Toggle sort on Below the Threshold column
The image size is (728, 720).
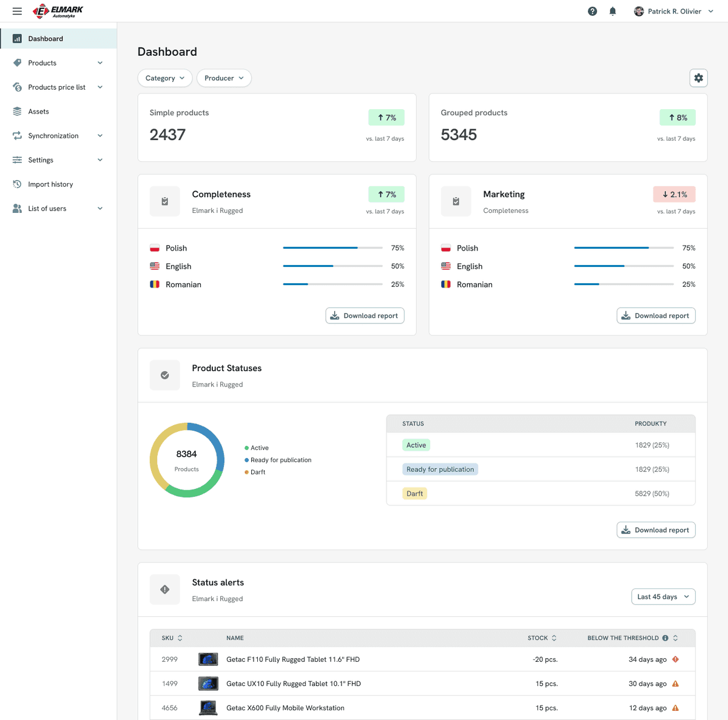click(x=675, y=638)
